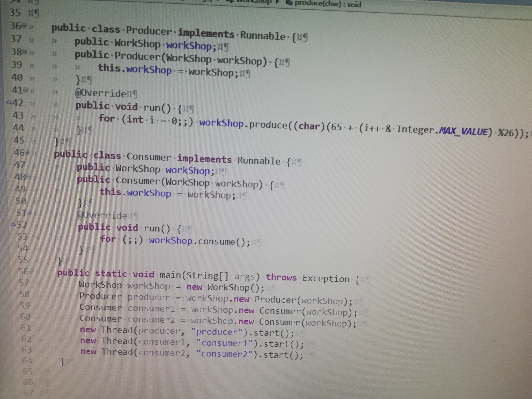This screenshot has width=532, height=399.
Task: Collapse the Consumer class at line 46
Action: tap(27, 152)
